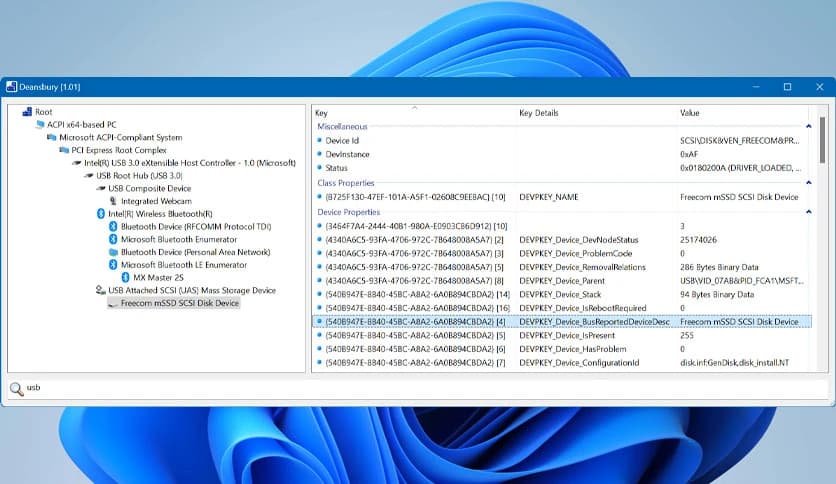Click the Integrated Webcam icon
836x484 pixels.
point(113,201)
